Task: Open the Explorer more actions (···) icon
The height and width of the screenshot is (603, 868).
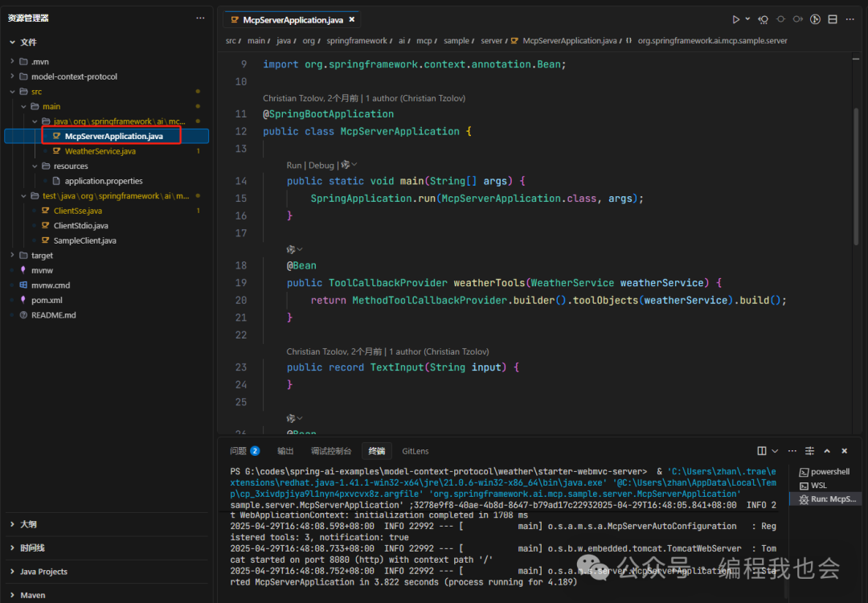Action: 200,18
